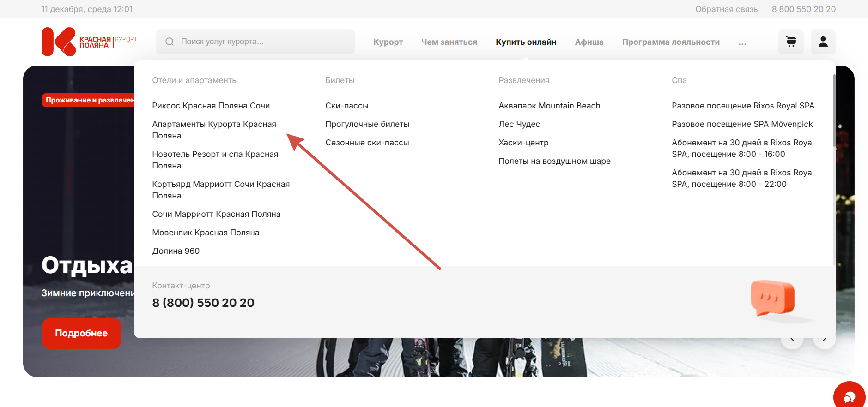Click the dropdown menu scrollbar

point(834,111)
